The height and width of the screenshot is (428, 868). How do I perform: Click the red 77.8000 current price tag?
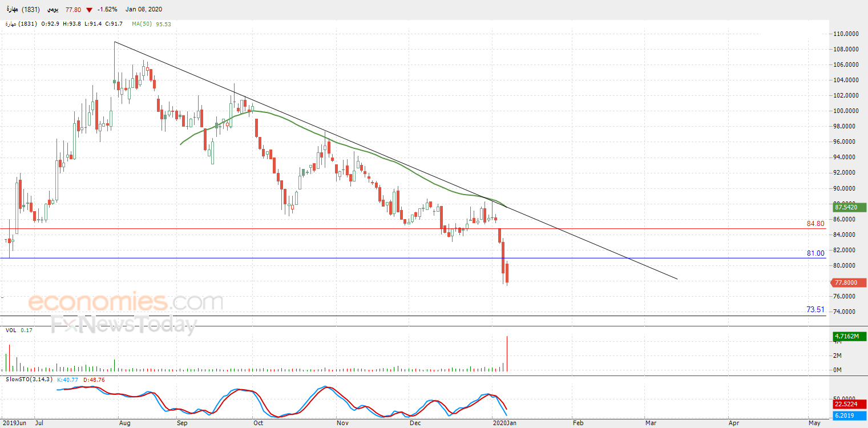pos(850,282)
